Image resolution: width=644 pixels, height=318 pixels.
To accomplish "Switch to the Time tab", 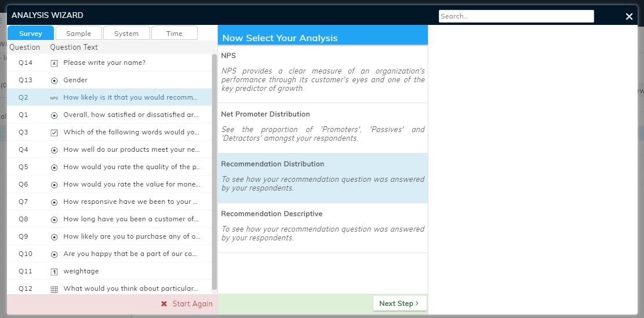I will point(174,33).
